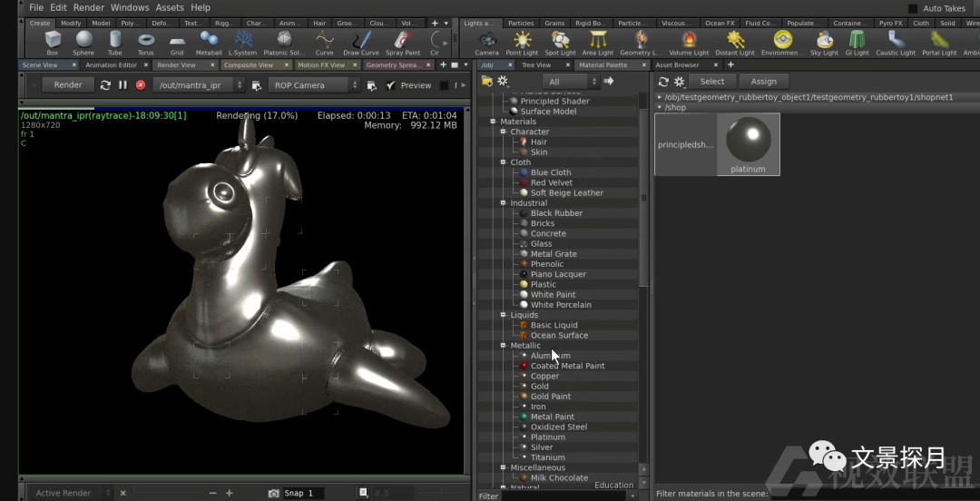Screen dimensions: 980x501
Task: Select the Gold material
Action: (539, 386)
